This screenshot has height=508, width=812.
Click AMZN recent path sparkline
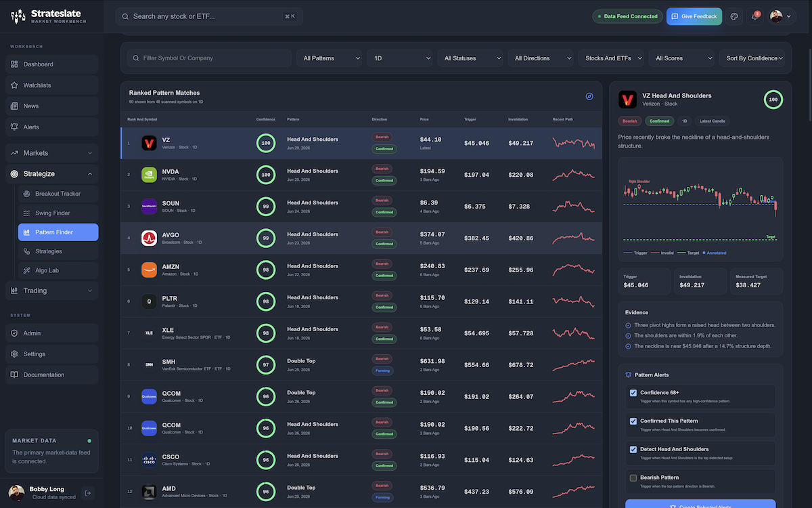click(x=574, y=270)
